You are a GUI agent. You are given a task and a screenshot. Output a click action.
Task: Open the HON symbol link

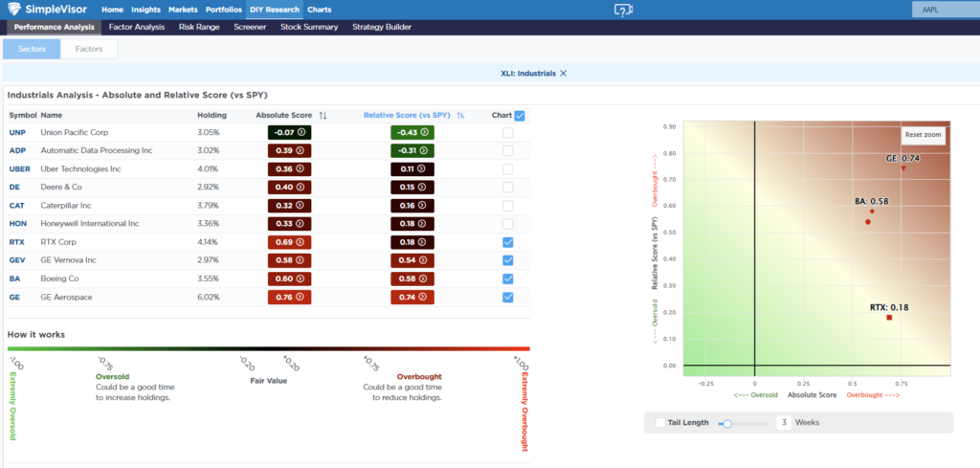(17, 224)
